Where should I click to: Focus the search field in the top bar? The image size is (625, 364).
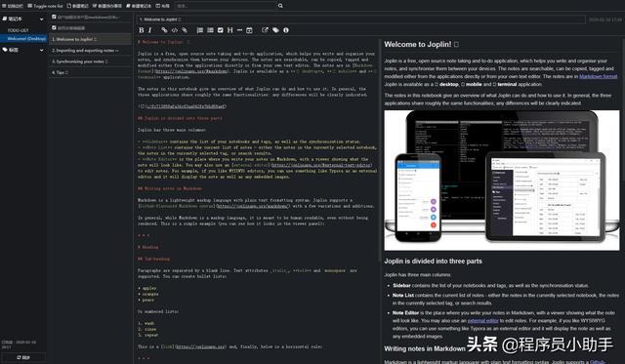(226, 6)
